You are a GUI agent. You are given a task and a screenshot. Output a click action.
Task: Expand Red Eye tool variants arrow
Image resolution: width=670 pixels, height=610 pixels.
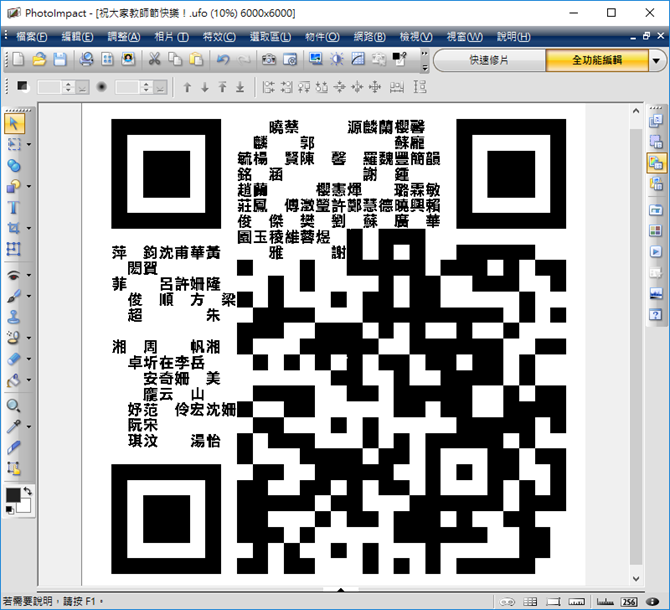[29, 276]
